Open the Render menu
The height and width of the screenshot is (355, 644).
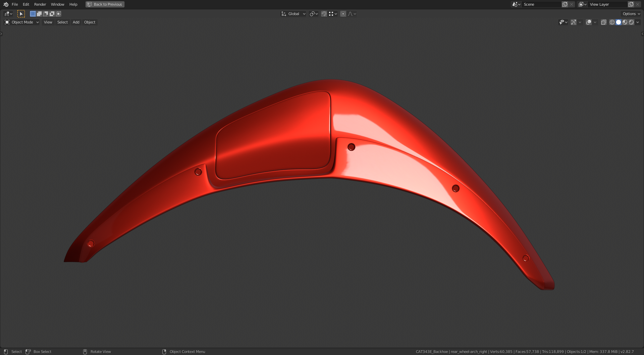[x=40, y=4]
